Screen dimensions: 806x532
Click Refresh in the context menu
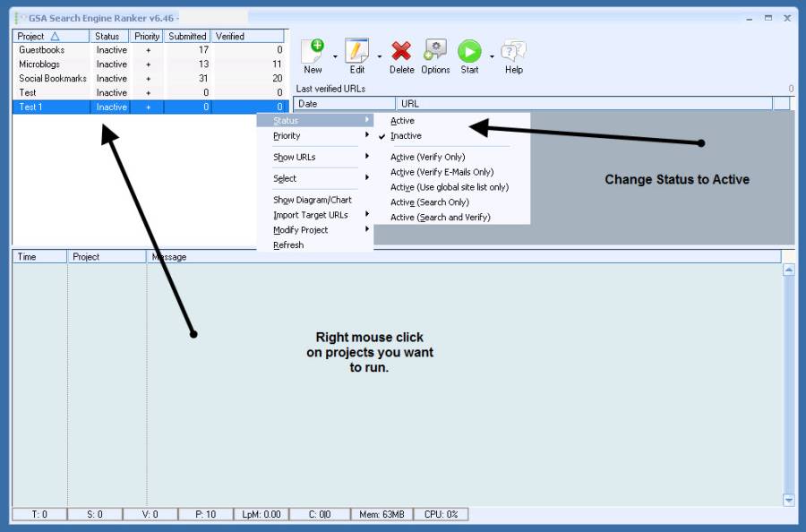point(288,245)
